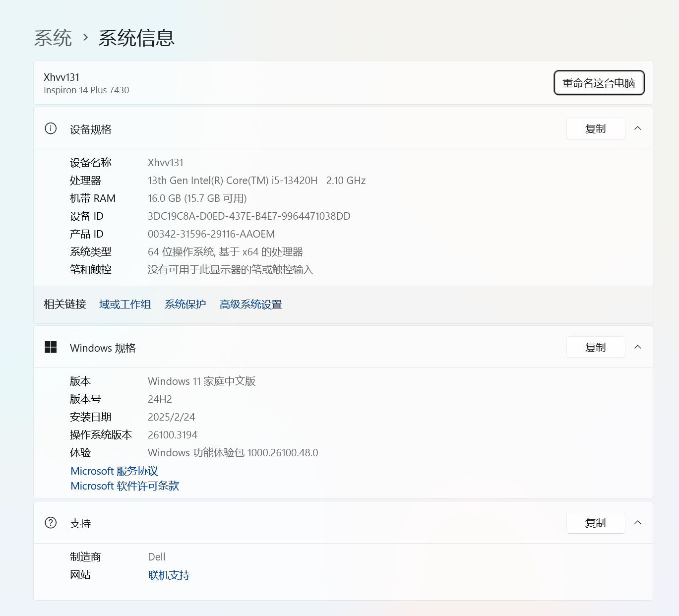679x616 pixels.
Task: Click the info icon beside 设备规格
Action: pos(51,129)
